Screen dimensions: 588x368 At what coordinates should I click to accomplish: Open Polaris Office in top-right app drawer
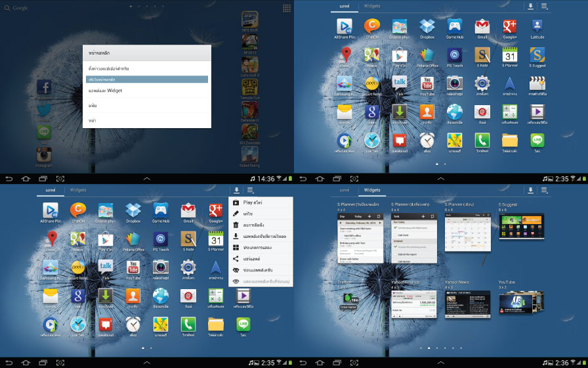(x=427, y=55)
